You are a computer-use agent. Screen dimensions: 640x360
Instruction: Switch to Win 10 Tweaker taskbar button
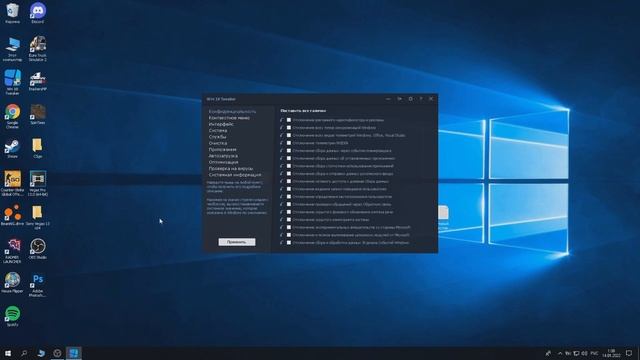coord(73,353)
